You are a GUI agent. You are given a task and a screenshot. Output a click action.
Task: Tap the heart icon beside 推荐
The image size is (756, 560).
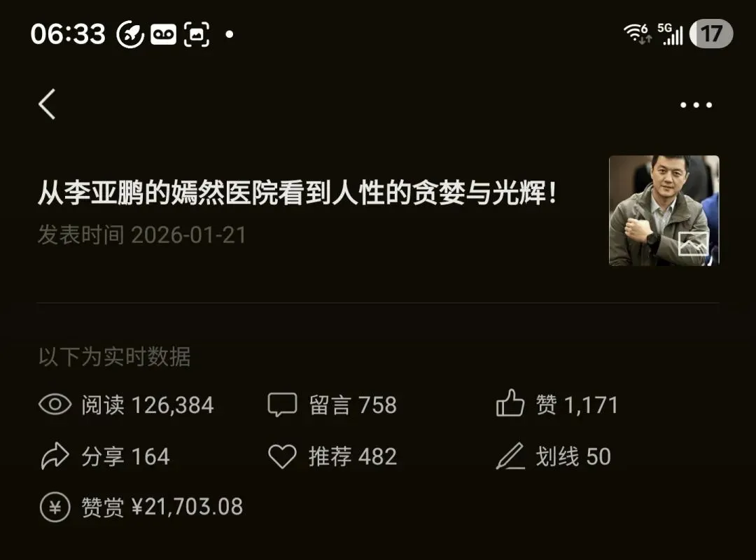click(x=282, y=456)
